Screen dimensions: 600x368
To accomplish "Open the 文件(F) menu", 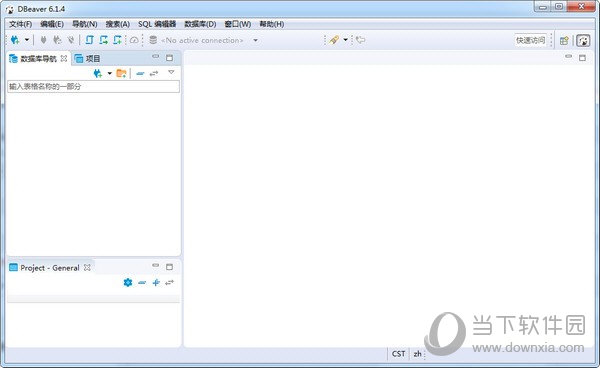I will tap(21, 24).
